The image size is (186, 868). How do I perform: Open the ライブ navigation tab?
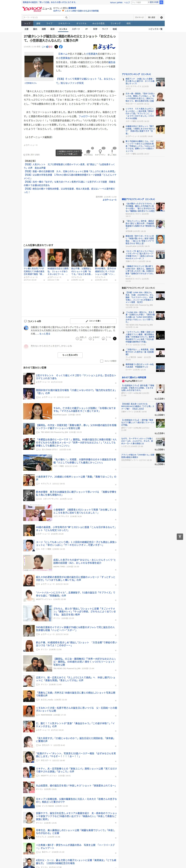click(x=49, y=23)
